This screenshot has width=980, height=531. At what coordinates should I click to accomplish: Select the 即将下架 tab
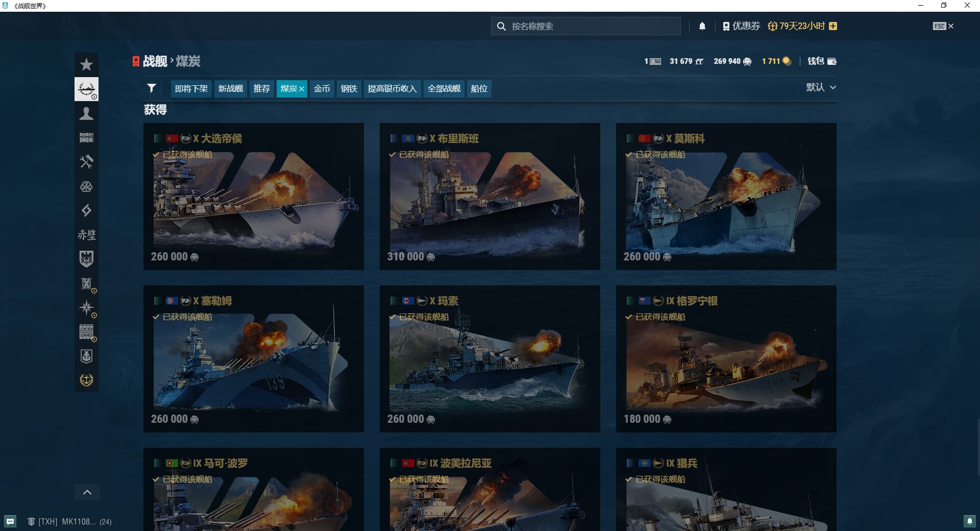coord(191,89)
